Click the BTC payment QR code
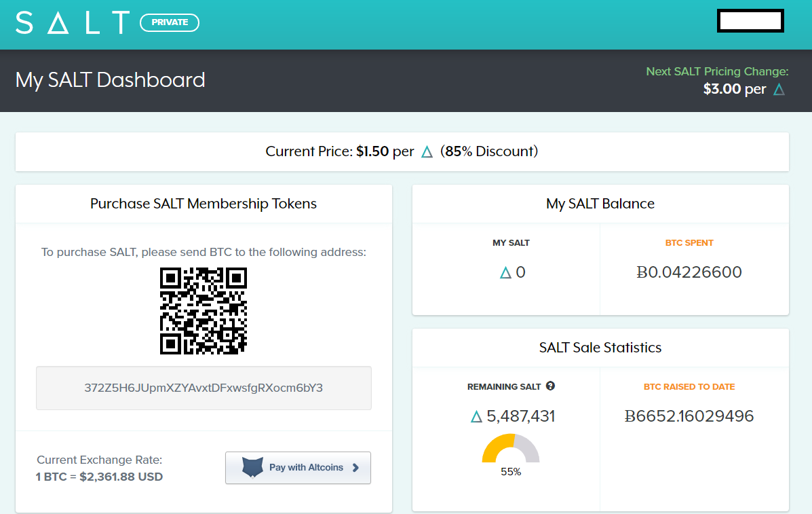The width and height of the screenshot is (812, 514). [x=204, y=310]
